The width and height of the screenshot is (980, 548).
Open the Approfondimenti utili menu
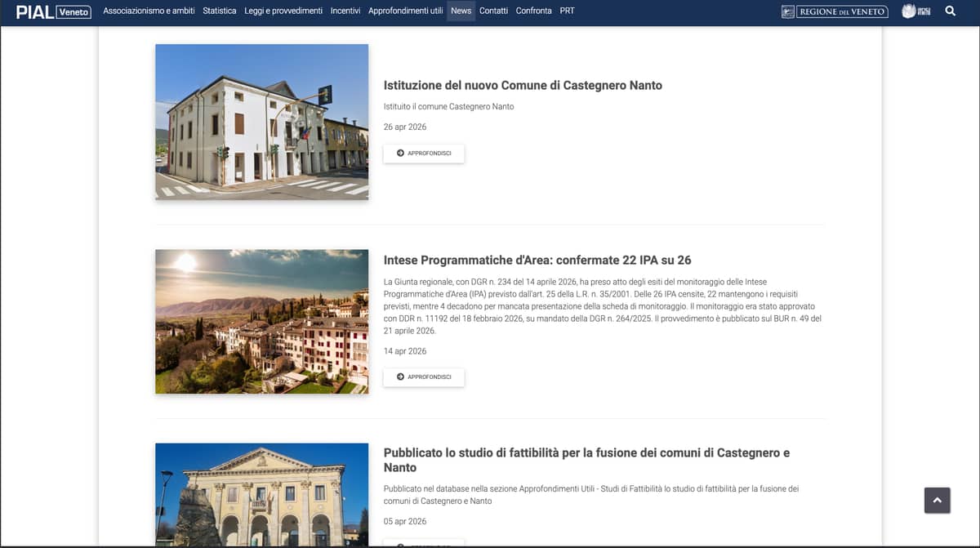[x=406, y=11]
